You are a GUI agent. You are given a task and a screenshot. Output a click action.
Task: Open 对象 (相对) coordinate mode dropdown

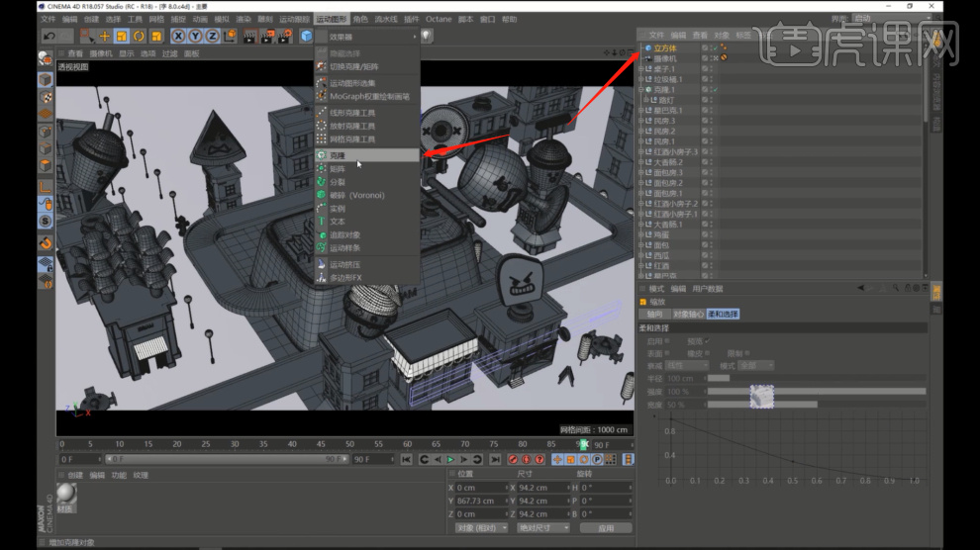click(481, 528)
